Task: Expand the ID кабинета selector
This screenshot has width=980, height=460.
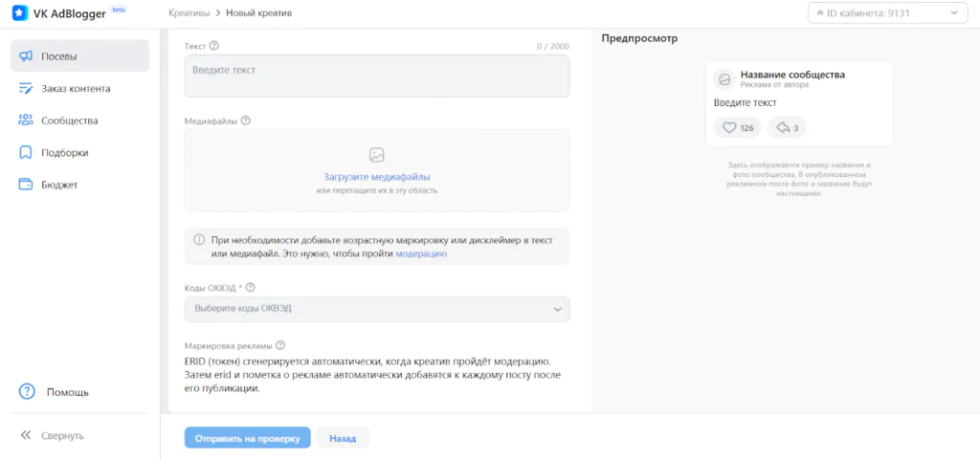Action: click(x=887, y=13)
